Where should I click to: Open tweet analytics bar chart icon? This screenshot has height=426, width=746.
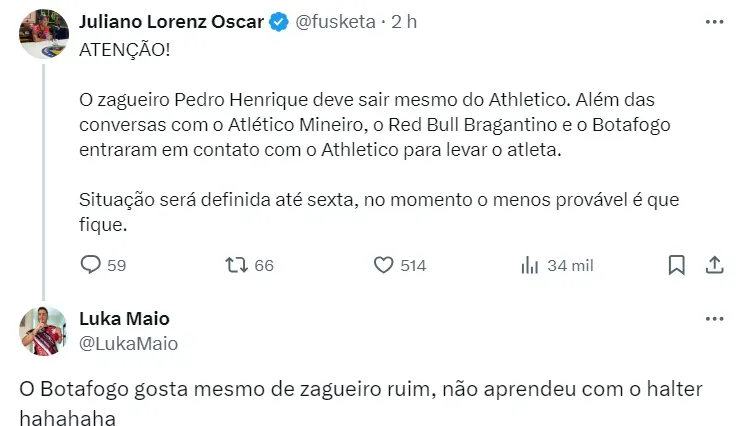(531, 265)
